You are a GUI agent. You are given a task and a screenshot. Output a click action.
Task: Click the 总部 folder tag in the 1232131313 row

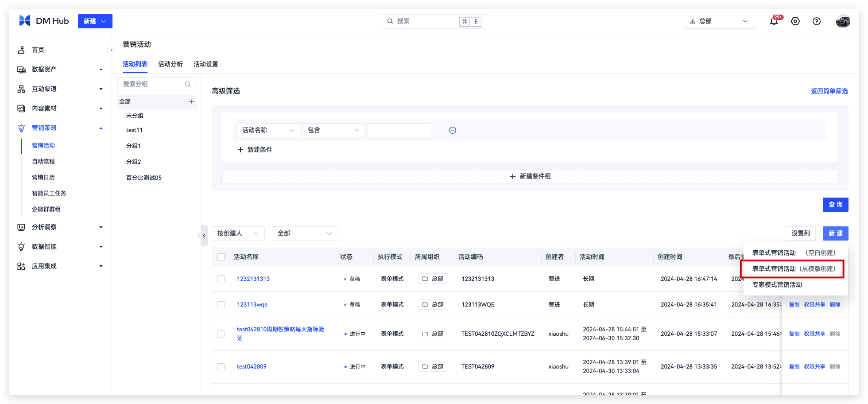[433, 279]
